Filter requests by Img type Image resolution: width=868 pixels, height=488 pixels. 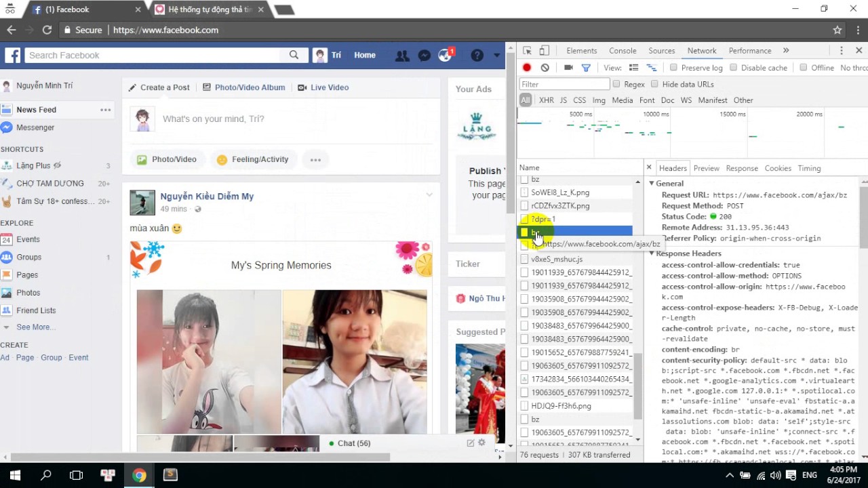coord(599,100)
